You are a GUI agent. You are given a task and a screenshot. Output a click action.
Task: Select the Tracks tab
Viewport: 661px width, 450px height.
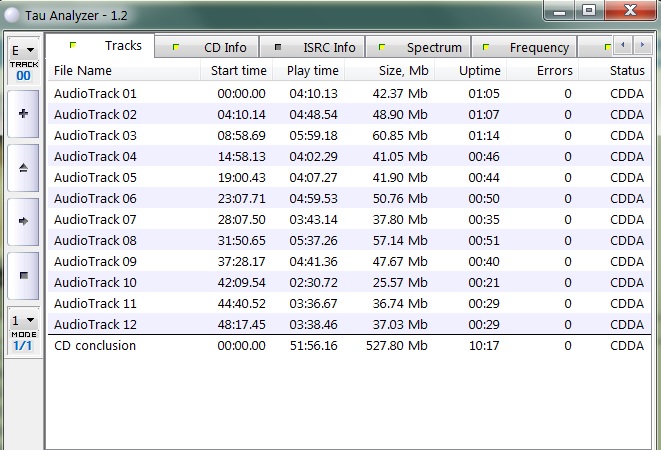click(x=112, y=46)
